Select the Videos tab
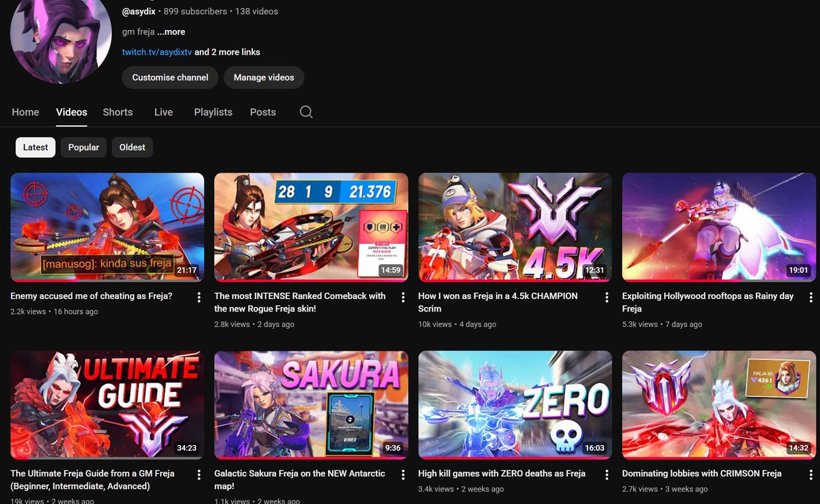Screen dimensions: 820x504 [72, 112]
